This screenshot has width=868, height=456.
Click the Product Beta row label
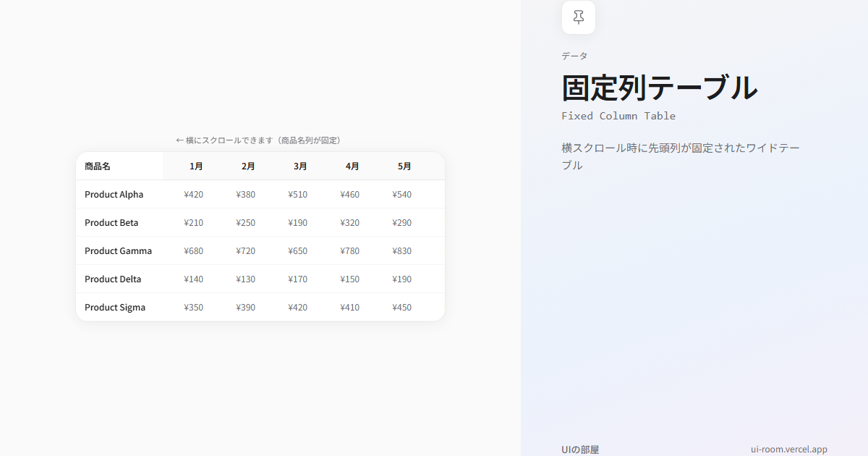pos(111,222)
